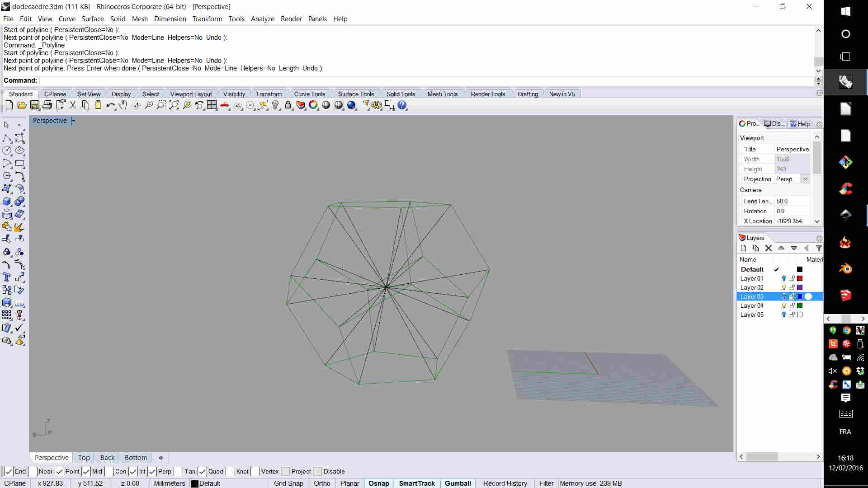868x488 pixels.
Task: Click the new layer icon in Layers panel
Action: pos(743,248)
